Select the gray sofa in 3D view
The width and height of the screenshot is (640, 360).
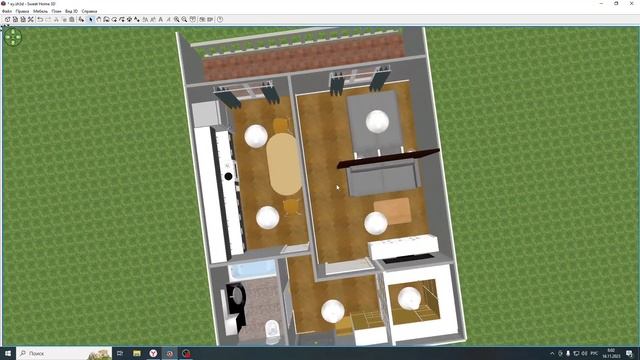tap(383, 177)
